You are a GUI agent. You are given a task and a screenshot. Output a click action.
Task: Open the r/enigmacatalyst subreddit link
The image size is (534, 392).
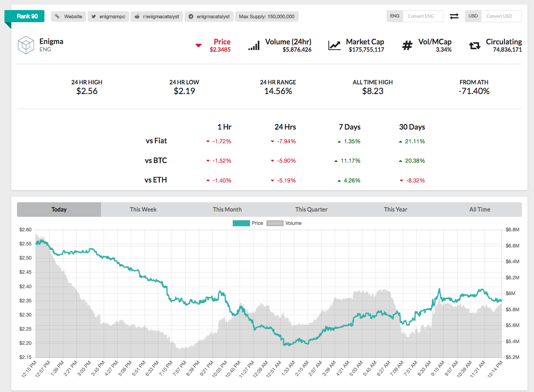(x=157, y=17)
